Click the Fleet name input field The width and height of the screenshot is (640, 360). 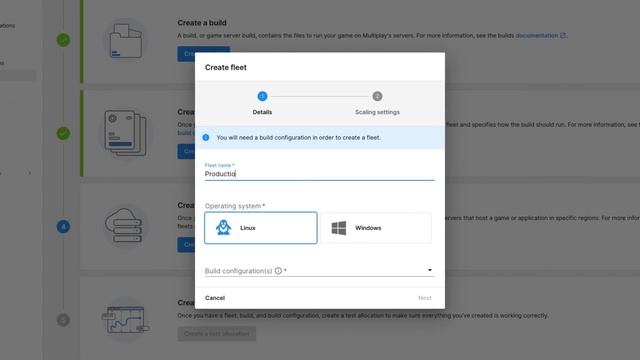coord(320,174)
